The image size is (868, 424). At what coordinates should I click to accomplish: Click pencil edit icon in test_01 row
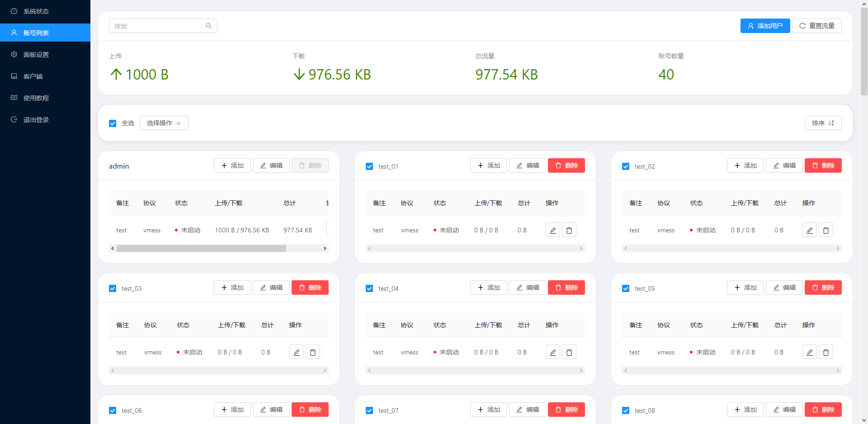(x=553, y=230)
